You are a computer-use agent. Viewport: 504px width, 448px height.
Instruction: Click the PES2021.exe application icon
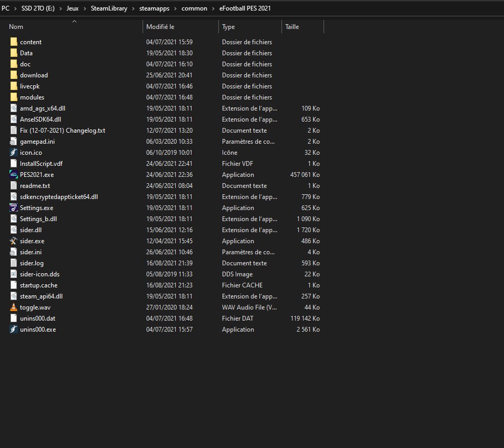(x=14, y=175)
